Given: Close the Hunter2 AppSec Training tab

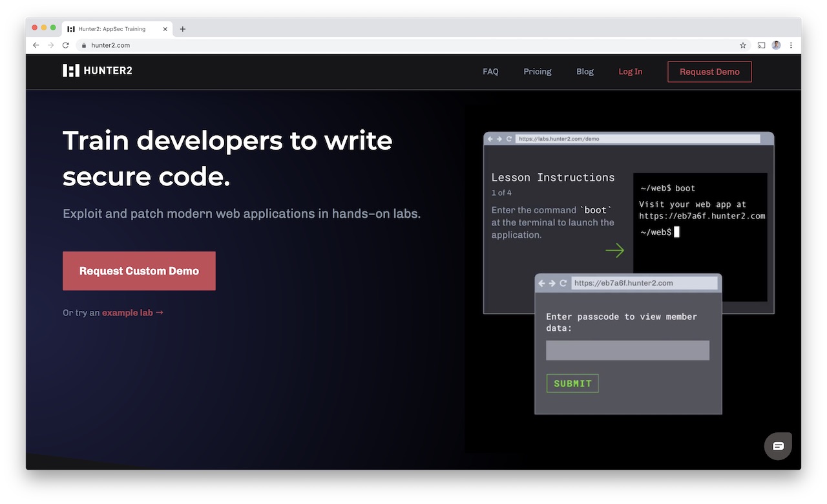Looking at the screenshot, I should click(x=165, y=29).
